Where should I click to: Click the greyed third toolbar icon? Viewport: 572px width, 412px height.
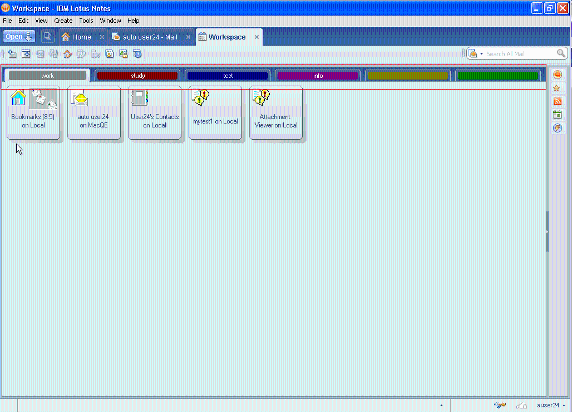point(40,54)
